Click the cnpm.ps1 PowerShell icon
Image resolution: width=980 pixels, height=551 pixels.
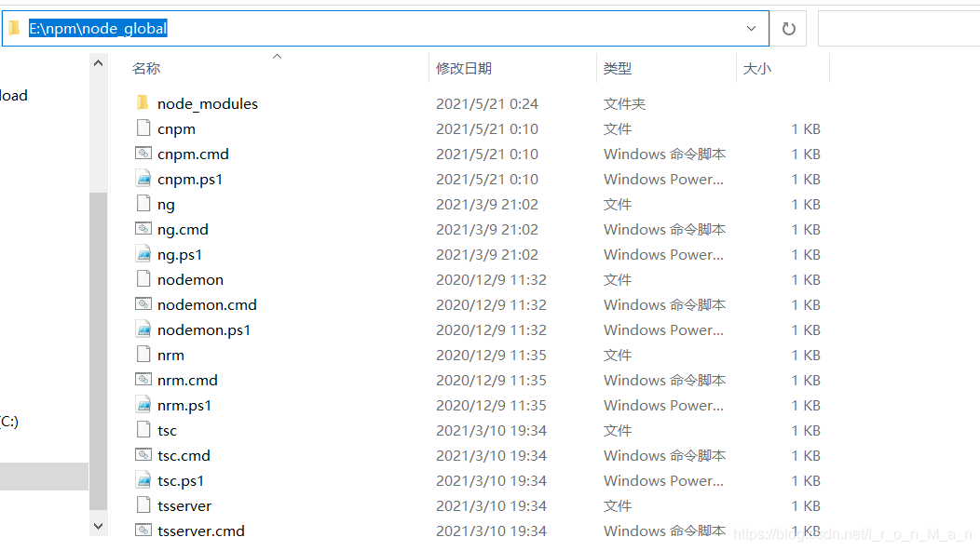click(143, 179)
